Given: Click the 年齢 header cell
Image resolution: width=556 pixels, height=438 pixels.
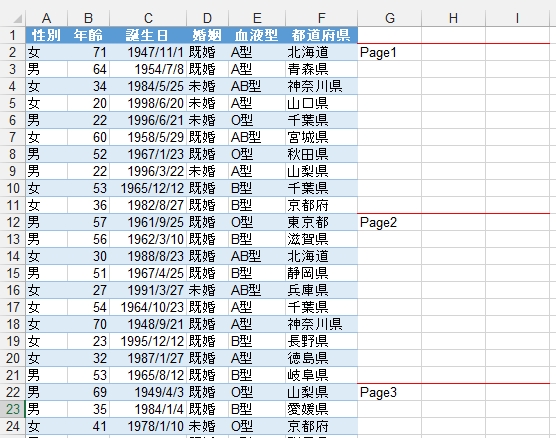Looking at the screenshot, I should coord(88,35).
